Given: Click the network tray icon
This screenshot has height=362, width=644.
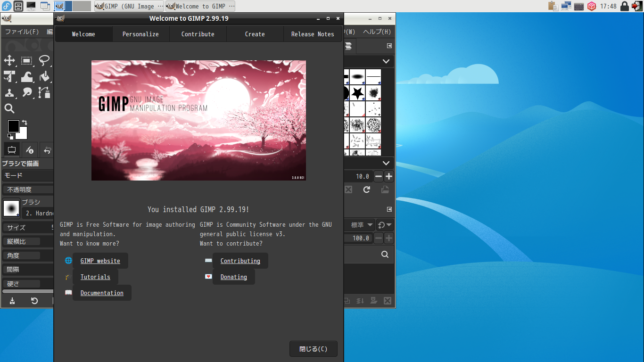Looking at the screenshot, I should point(566,6).
